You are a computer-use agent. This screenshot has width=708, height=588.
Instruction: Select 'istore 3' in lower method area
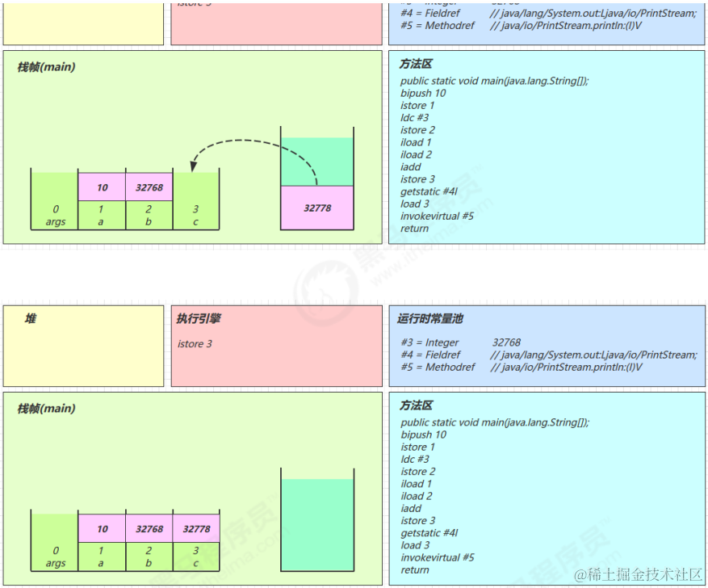[417, 521]
